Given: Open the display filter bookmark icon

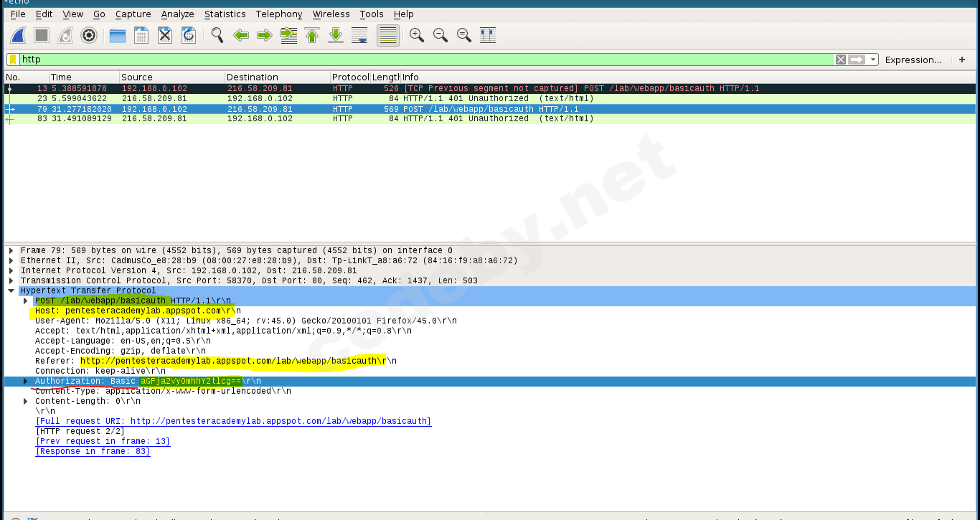Looking at the screenshot, I should coord(13,60).
